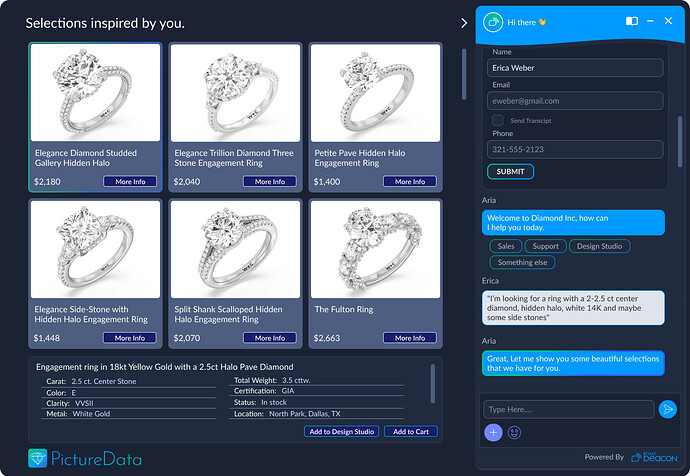Collapse the selections panel with the chevron arrow
Screen dimensions: 690x476
pyautogui.click(x=464, y=22)
